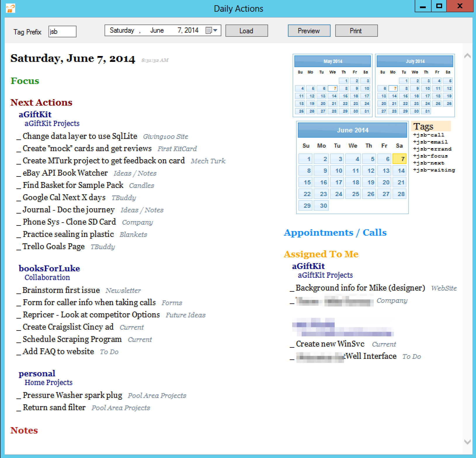The image size is (476, 458).
Task: Click the July 2014 mini calendar header
Action: tap(415, 61)
